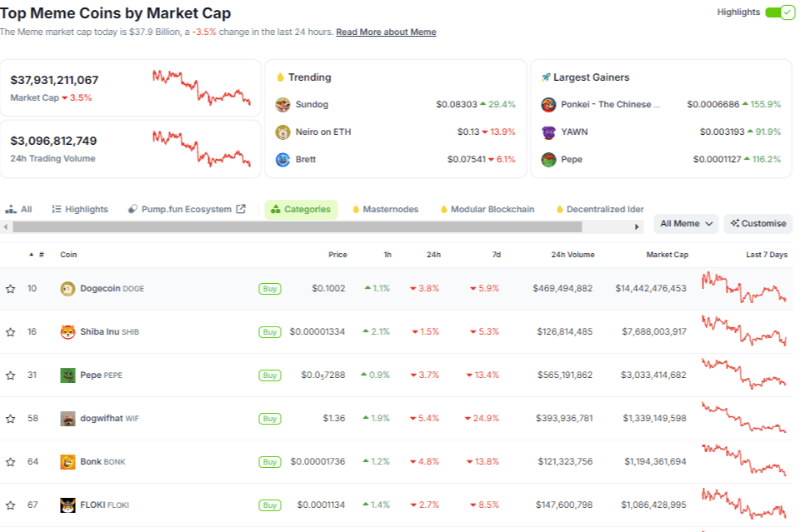Star dogwifhat as a favorite
805x532 pixels.
point(10,419)
